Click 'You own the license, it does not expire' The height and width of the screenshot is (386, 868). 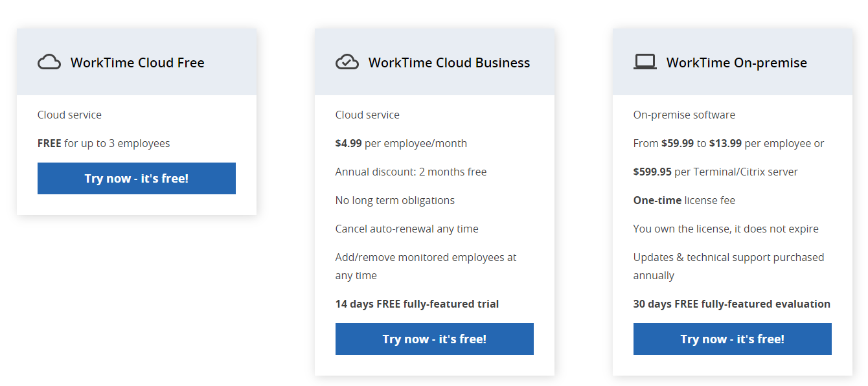726,229
